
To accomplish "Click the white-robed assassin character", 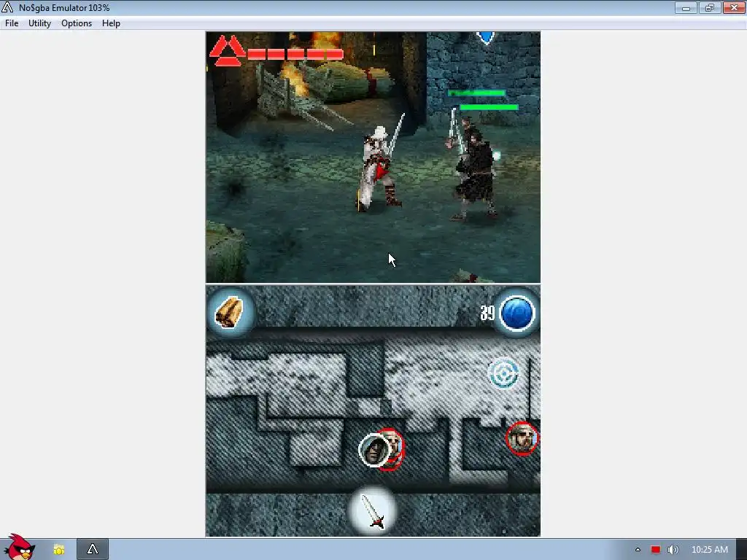I will [x=379, y=168].
